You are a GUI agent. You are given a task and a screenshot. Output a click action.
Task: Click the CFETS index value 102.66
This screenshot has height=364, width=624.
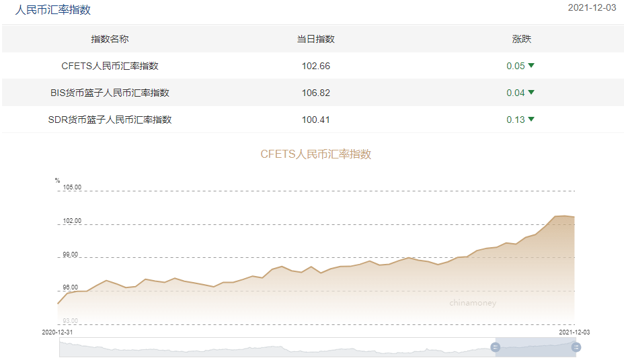(x=316, y=66)
